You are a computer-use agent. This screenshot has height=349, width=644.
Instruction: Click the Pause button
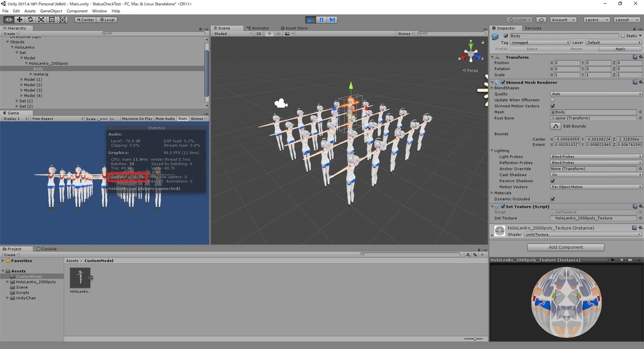(x=321, y=20)
